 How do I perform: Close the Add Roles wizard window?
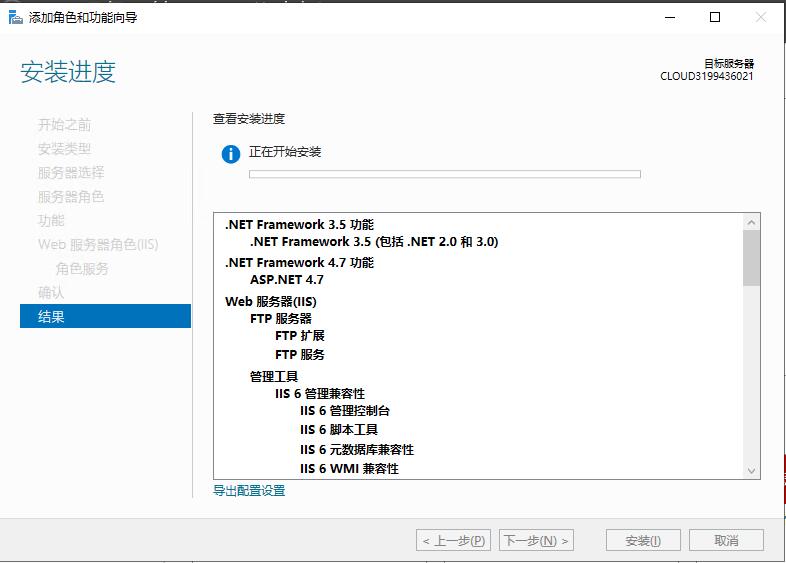(760, 18)
